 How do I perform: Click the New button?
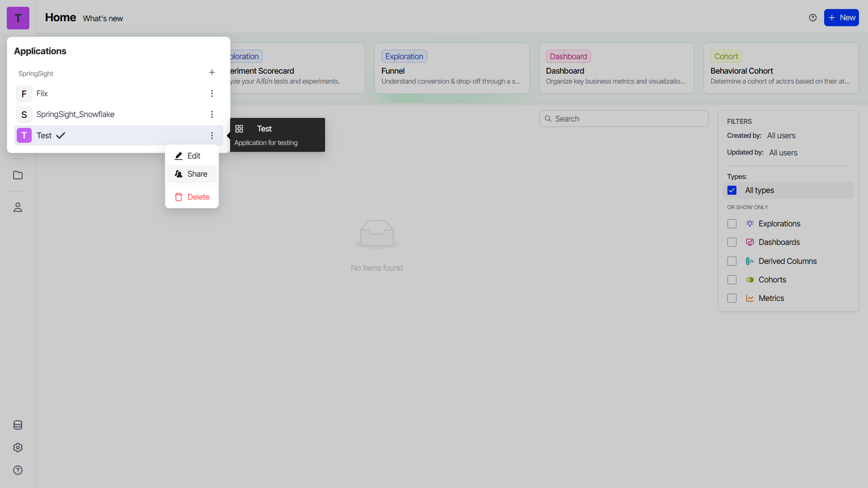pos(841,18)
